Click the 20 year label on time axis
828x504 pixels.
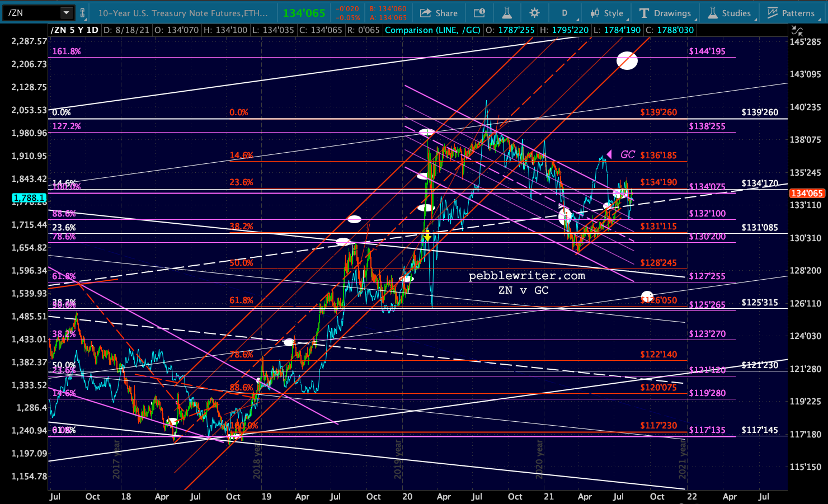tap(407, 497)
